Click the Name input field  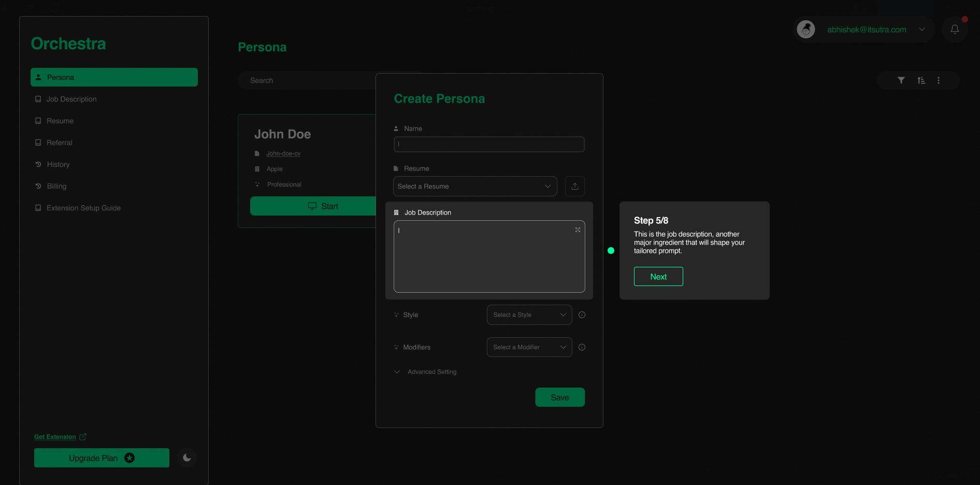[489, 144]
